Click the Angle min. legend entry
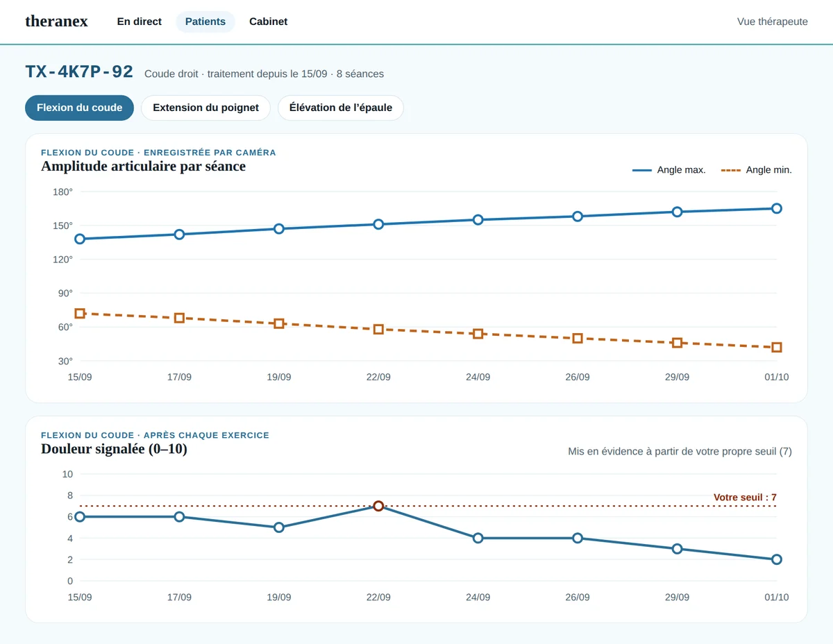This screenshot has width=833, height=644. (757, 170)
